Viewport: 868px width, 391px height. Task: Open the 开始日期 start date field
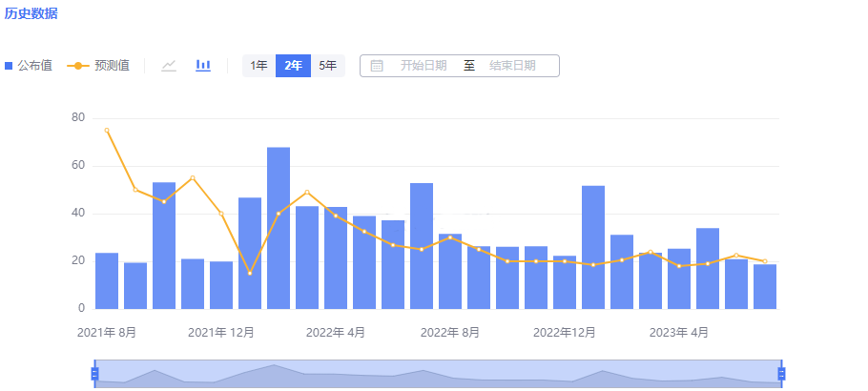424,66
